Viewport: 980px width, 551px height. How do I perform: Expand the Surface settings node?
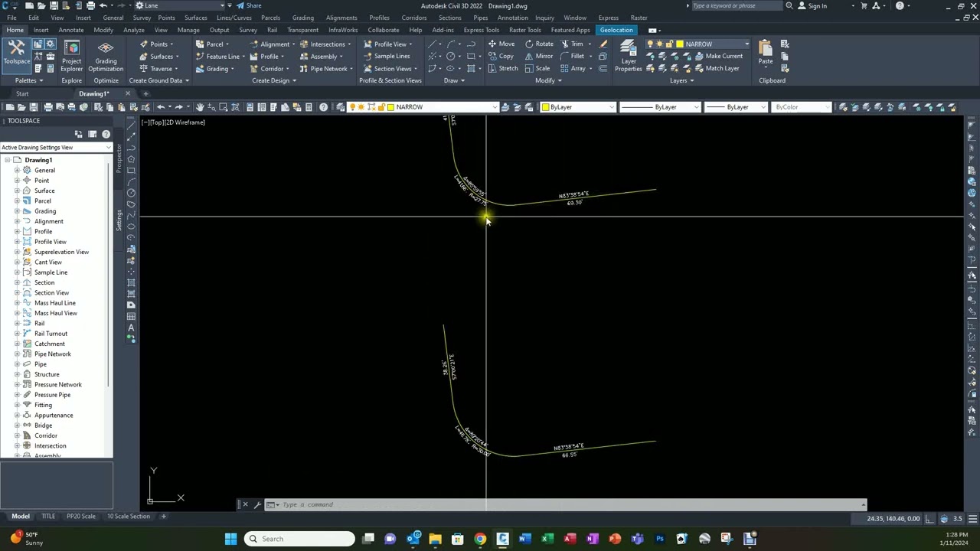pyautogui.click(x=17, y=191)
